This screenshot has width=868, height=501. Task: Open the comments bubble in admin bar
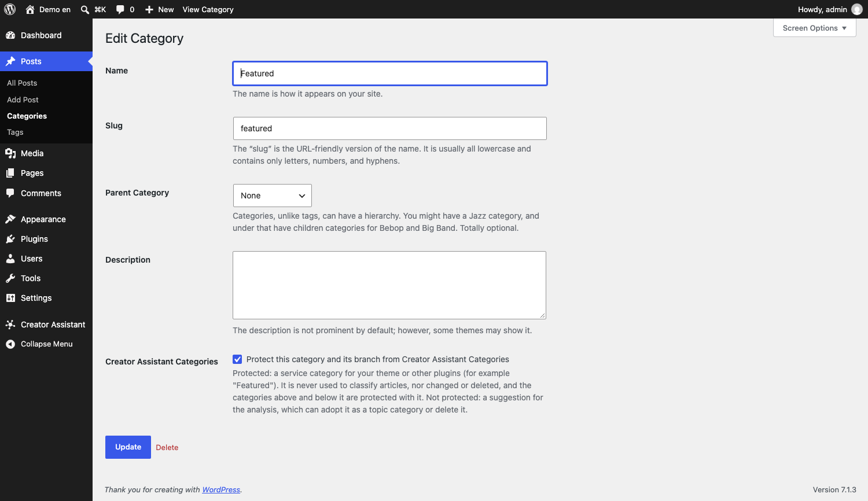[120, 9]
